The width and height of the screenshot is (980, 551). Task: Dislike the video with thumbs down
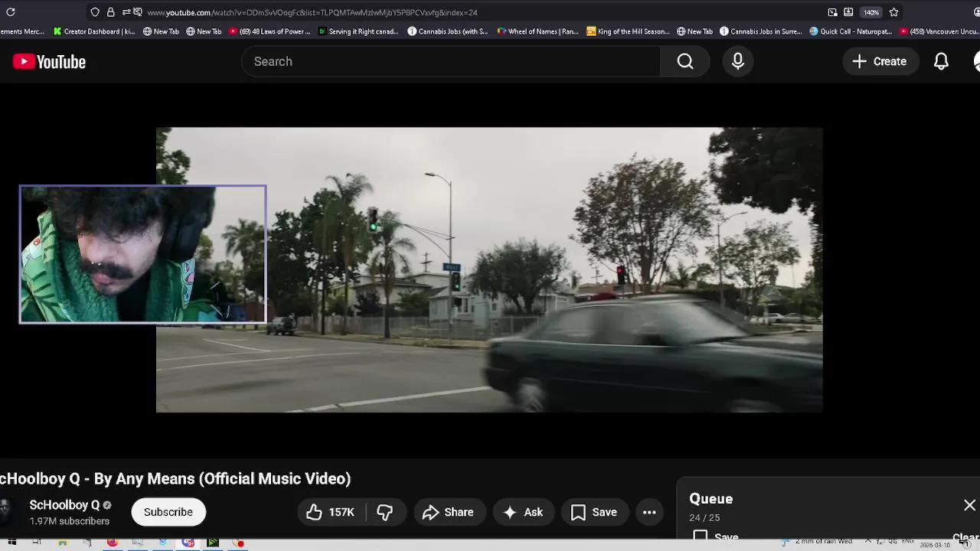click(385, 512)
